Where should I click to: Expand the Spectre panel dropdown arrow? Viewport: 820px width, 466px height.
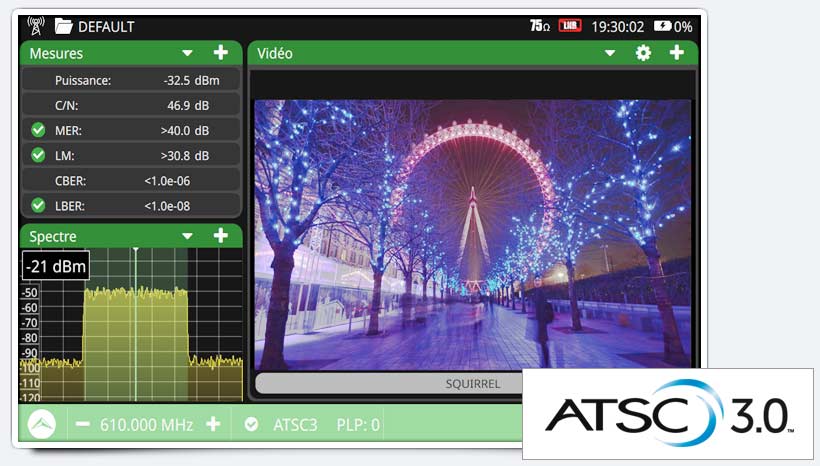point(187,236)
